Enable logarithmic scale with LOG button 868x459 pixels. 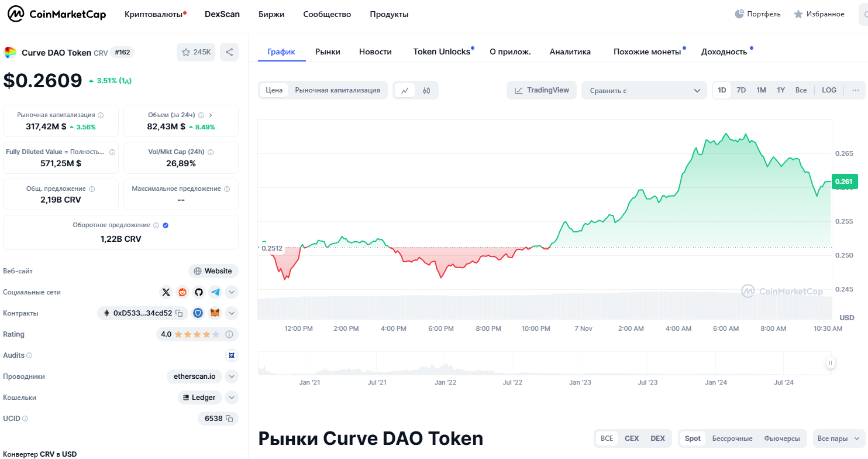829,90
